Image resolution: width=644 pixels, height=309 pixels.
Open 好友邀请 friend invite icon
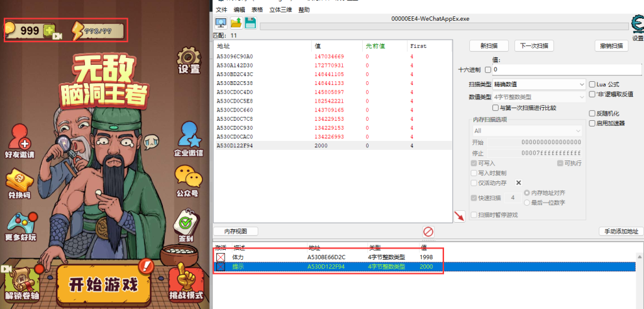[19, 142]
